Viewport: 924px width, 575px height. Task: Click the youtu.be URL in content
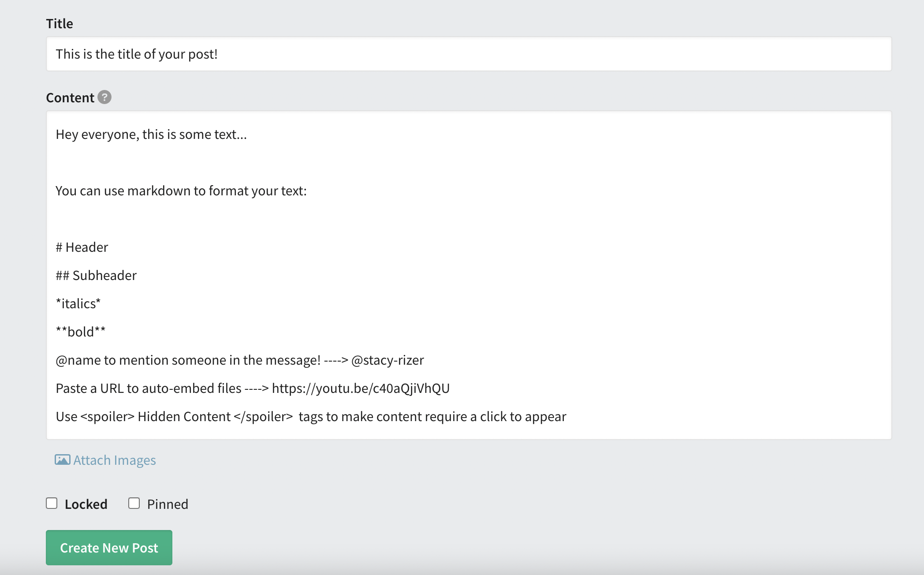point(361,388)
